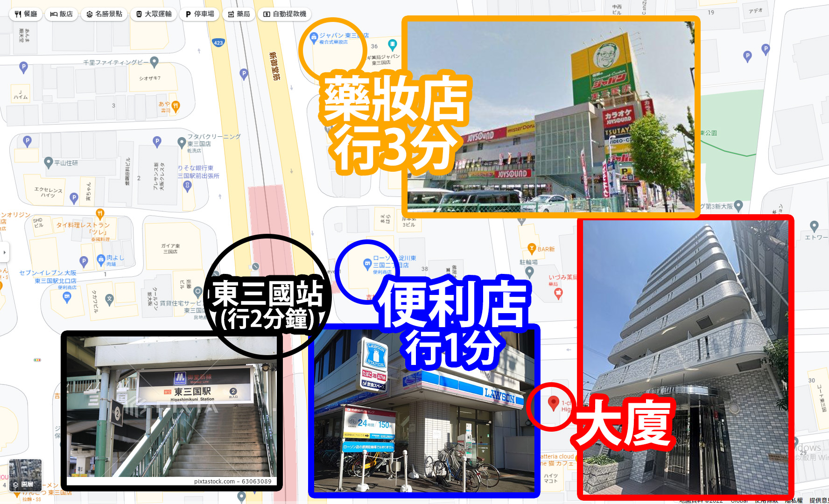Click the 駐輪場 bicycle parking pin
The height and width of the screenshot is (504, 829).
(x=529, y=272)
